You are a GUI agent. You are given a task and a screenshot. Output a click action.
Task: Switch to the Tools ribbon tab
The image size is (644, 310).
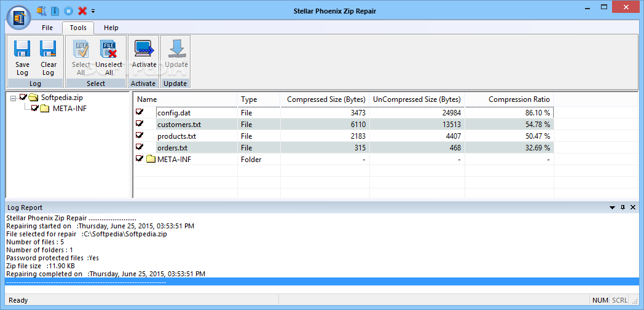pyautogui.click(x=78, y=28)
